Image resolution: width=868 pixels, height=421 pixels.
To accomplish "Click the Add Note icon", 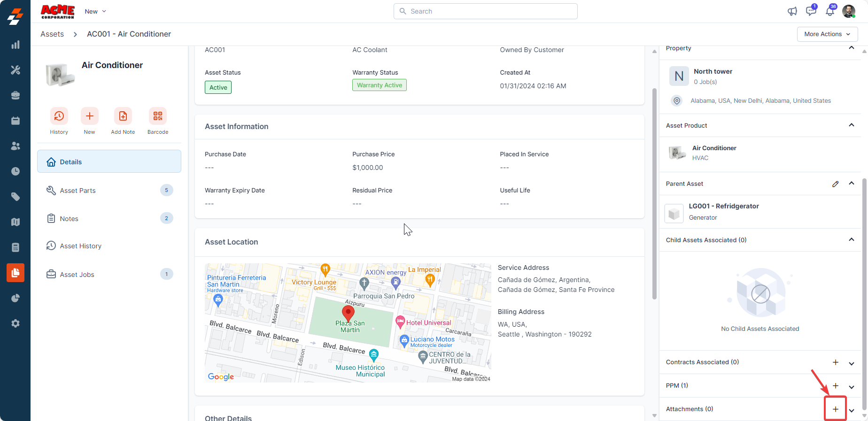I will click(123, 116).
